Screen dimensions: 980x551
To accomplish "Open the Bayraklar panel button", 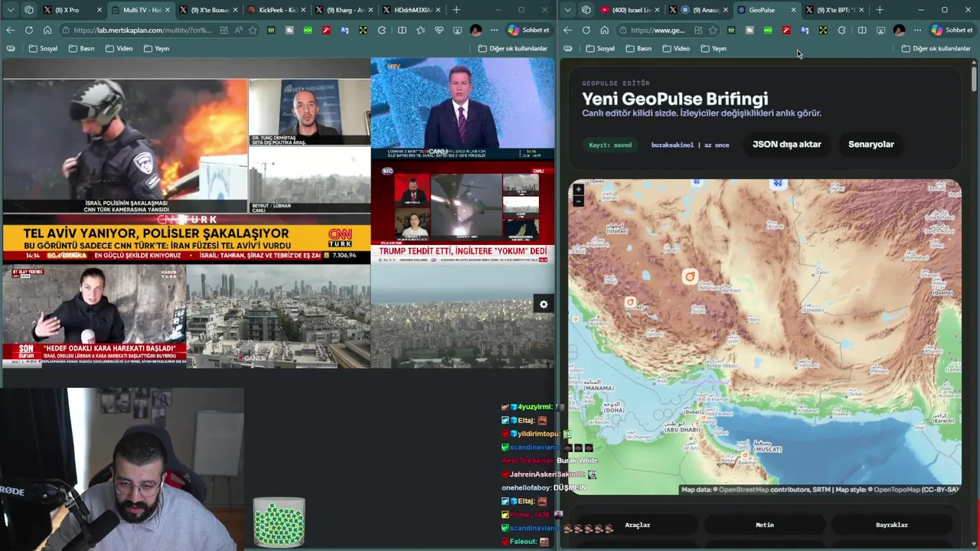I will click(x=892, y=525).
